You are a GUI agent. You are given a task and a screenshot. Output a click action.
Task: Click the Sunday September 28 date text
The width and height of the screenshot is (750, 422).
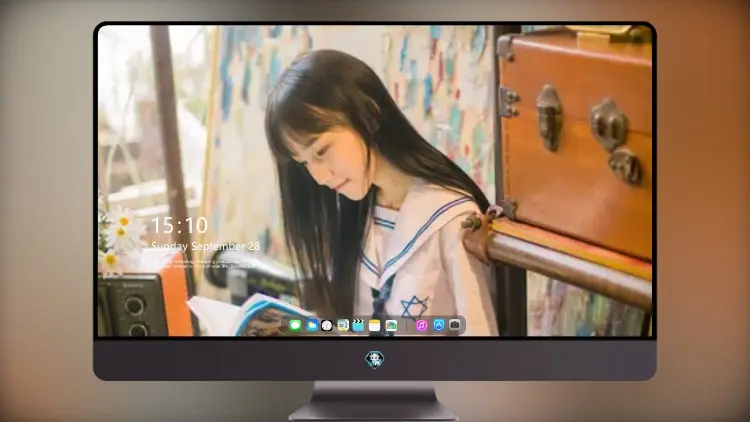coord(206,246)
